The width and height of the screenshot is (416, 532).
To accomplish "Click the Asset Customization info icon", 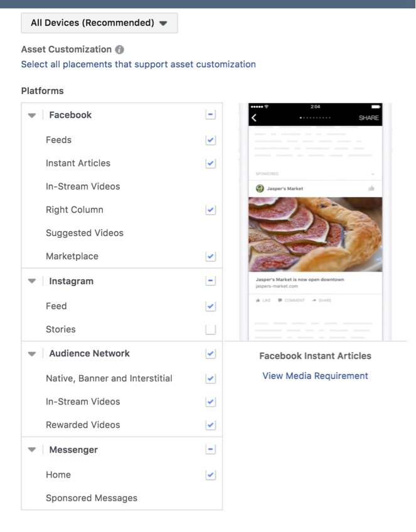I will (120, 50).
